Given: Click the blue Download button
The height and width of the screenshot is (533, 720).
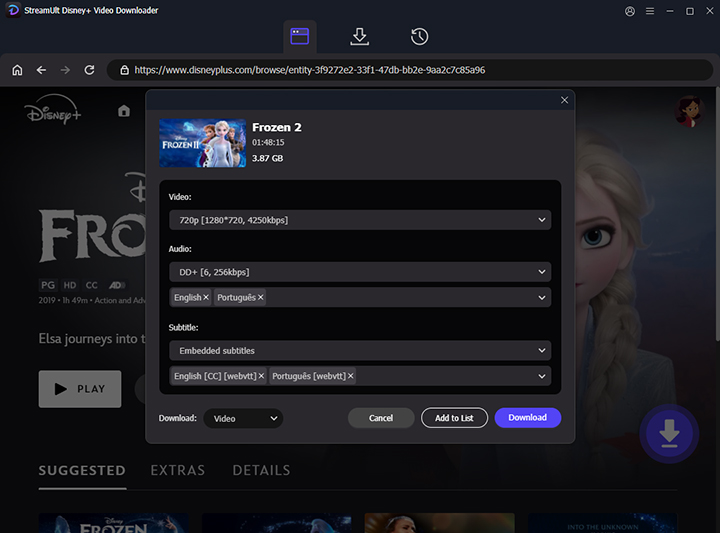Looking at the screenshot, I should (x=527, y=418).
